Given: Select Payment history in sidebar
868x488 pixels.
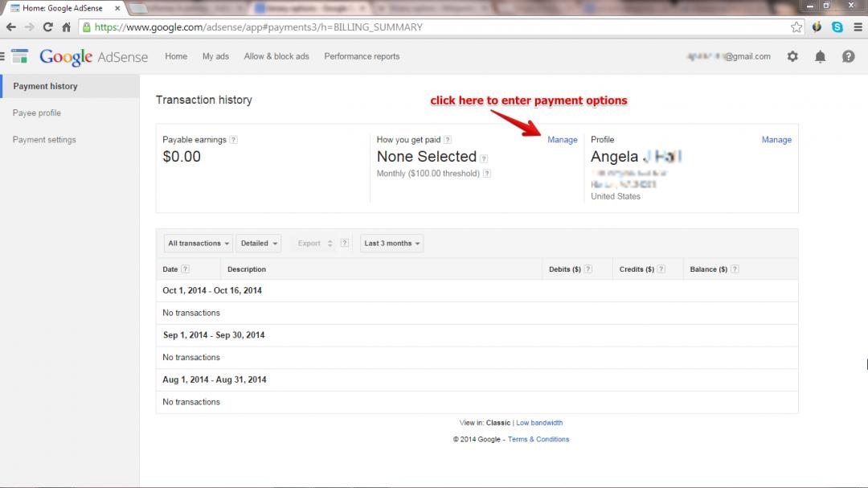Looking at the screenshot, I should [x=70, y=86].
